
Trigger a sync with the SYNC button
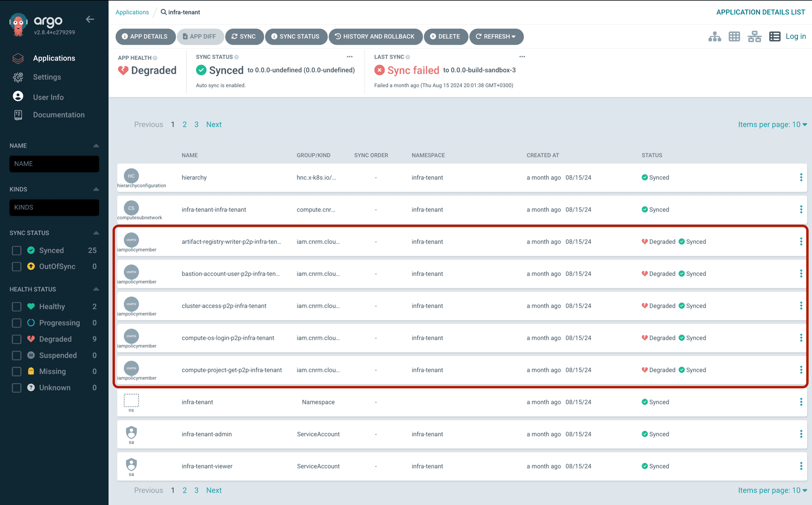tap(244, 36)
